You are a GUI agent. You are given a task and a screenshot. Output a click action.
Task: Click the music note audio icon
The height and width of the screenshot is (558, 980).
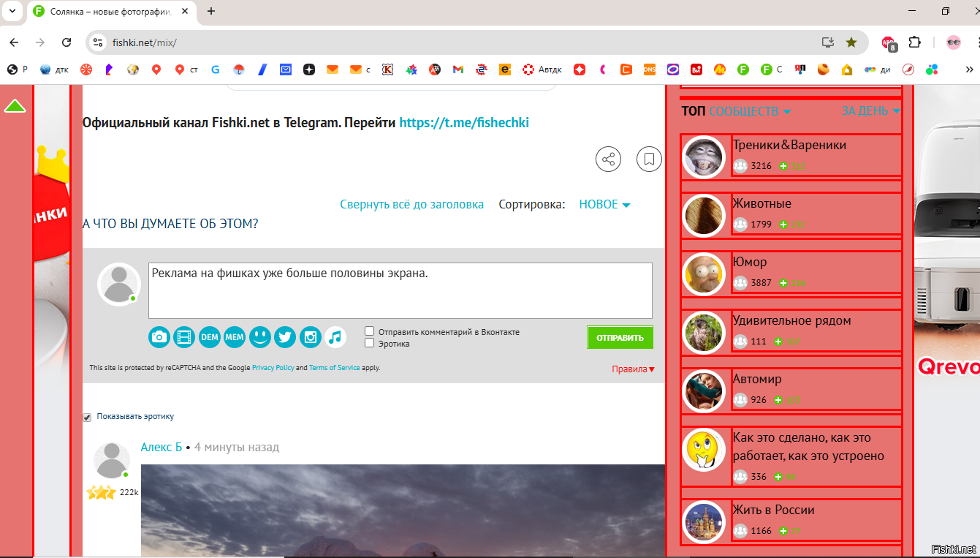pos(335,337)
